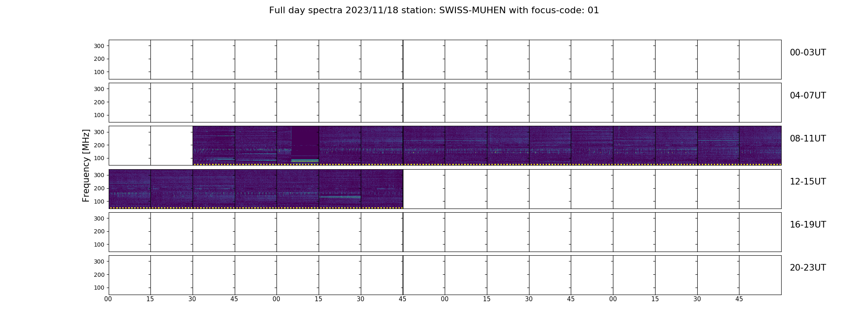
Task: Click the 100 tick in the 12-15UT row
Action: coord(99,201)
